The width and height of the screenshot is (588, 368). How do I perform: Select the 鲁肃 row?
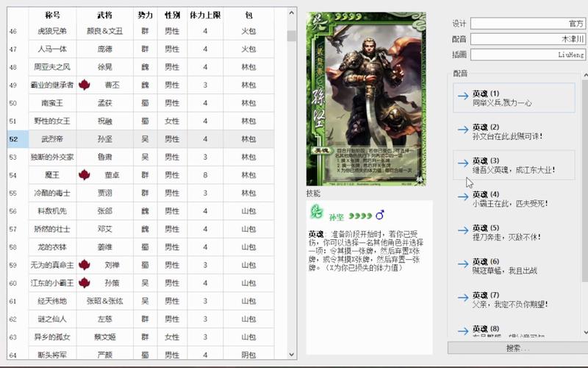tap(140, 157)
